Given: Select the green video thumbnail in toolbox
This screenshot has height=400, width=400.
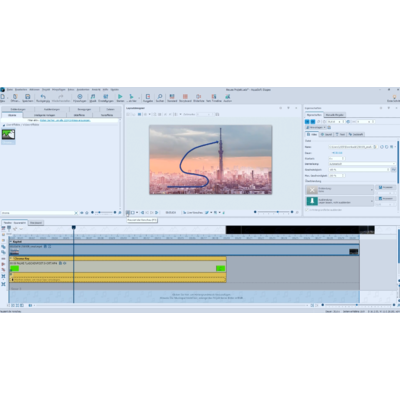Looking at the screenshot, I should (x=8, y=134).
